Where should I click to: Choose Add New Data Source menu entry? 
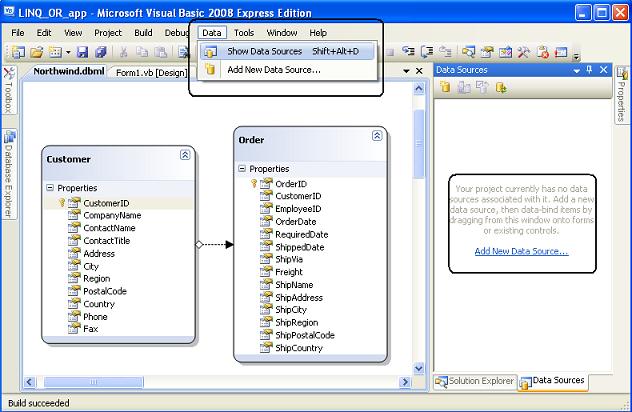tap(287, 70)
